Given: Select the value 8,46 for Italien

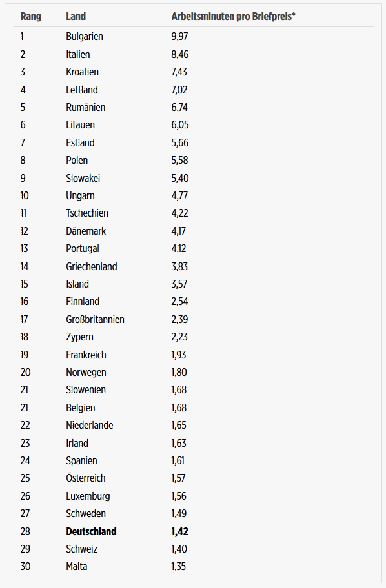Looking at the screenshot, I should [180, 55].
